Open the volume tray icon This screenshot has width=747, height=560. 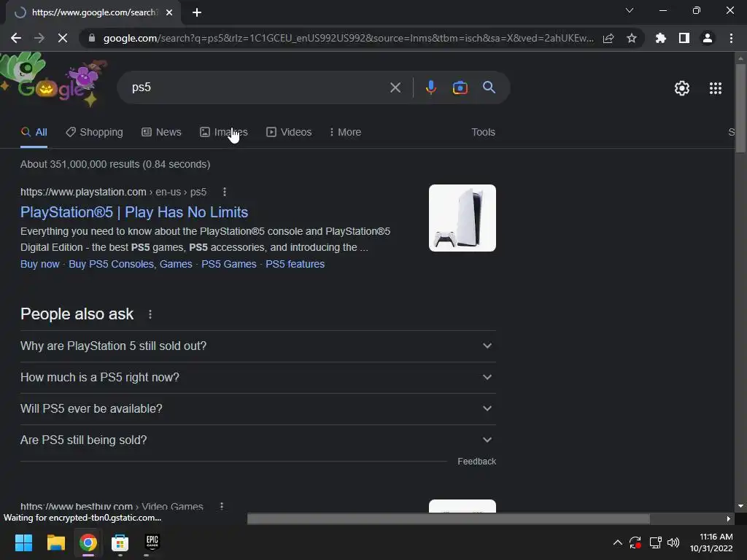(x=673, y=542)
